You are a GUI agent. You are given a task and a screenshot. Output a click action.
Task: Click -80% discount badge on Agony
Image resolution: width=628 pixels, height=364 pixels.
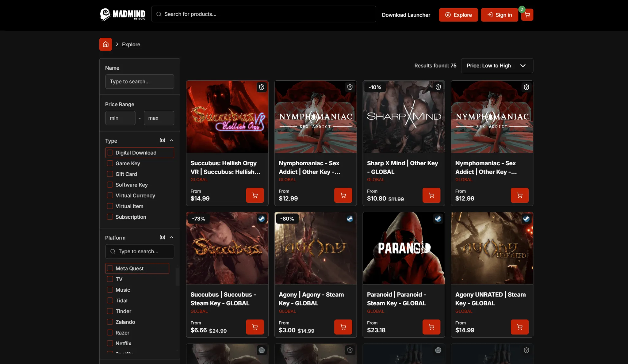[x=287, y=219]
